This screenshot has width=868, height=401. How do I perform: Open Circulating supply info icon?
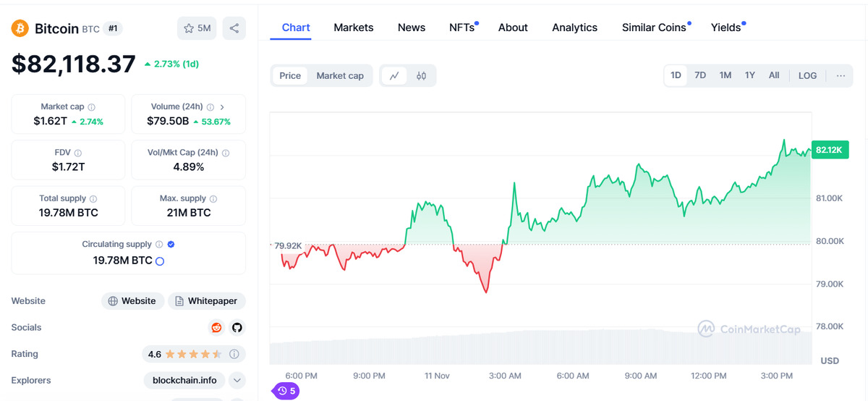point(159,245)
